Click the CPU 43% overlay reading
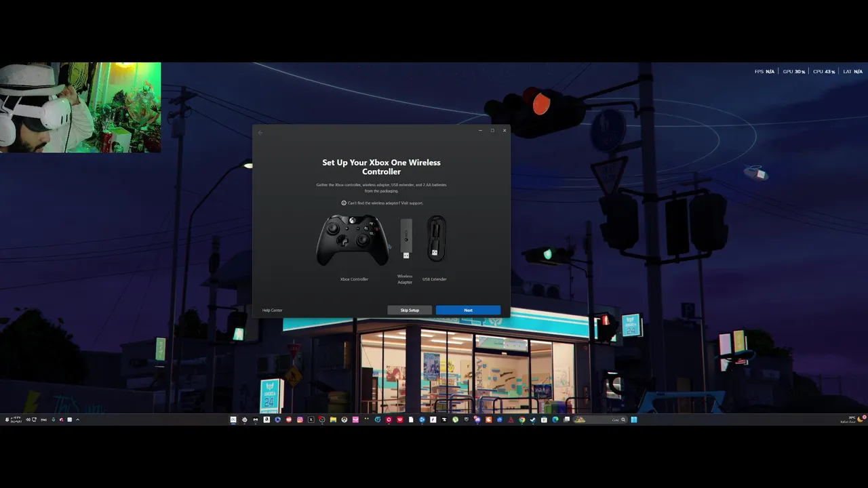 (824, 71)
